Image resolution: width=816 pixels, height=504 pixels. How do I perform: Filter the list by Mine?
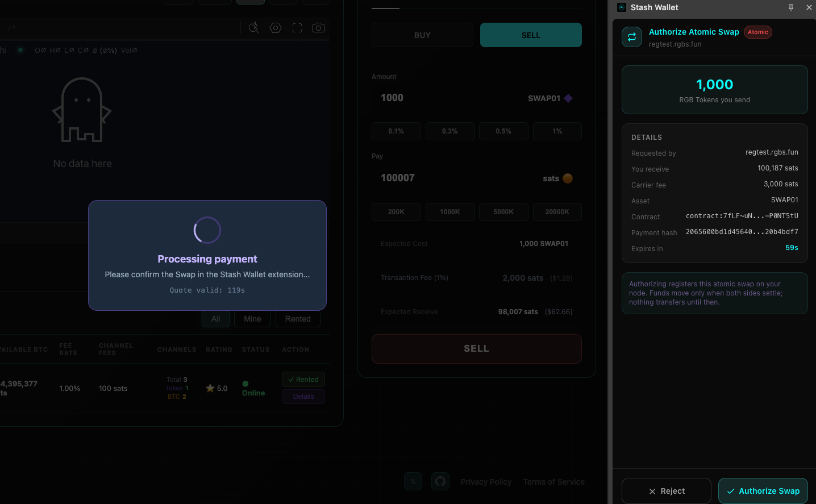tap(252, 319)
